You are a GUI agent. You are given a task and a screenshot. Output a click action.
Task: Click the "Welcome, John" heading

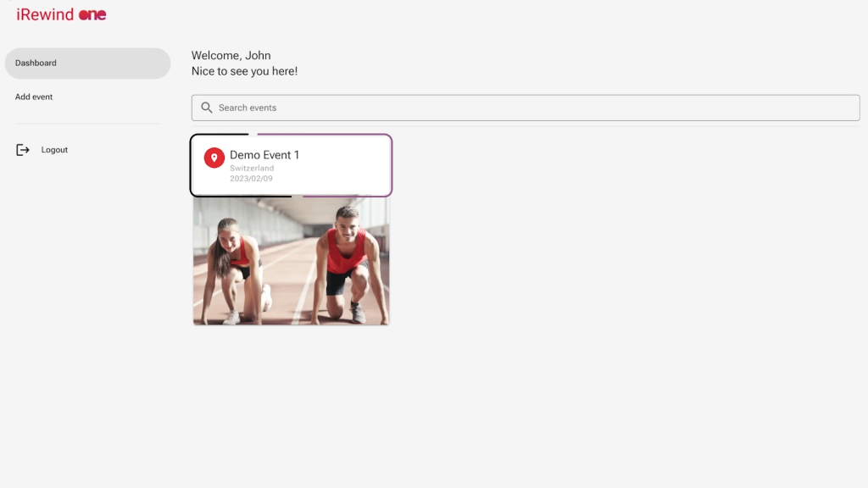[231, 56]
